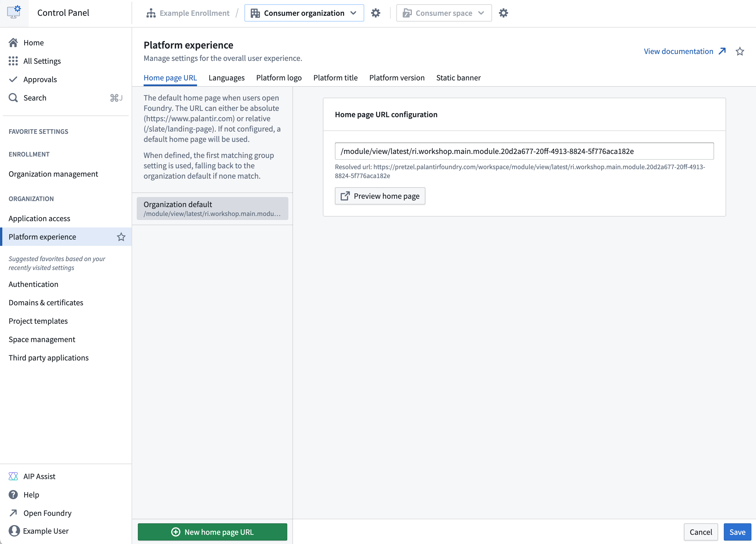
Task: Open AIP Assist icon
Action: coord(13,476)
